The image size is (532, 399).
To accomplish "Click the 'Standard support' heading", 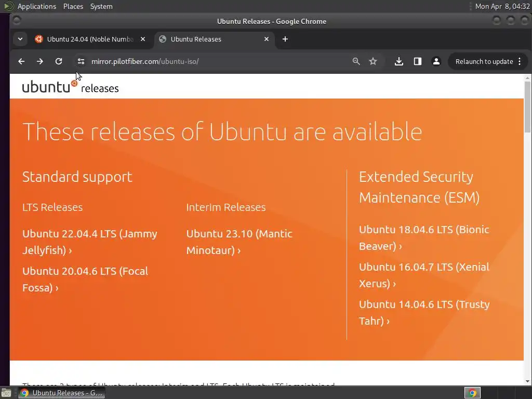I will 77,177.
